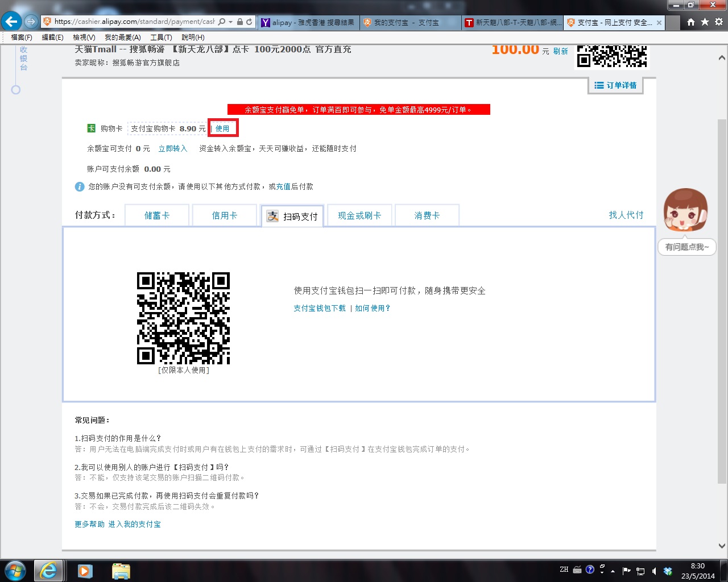The image size is (728, 582).
Task: Click the 找人代付 link
Action: point(626,215)
